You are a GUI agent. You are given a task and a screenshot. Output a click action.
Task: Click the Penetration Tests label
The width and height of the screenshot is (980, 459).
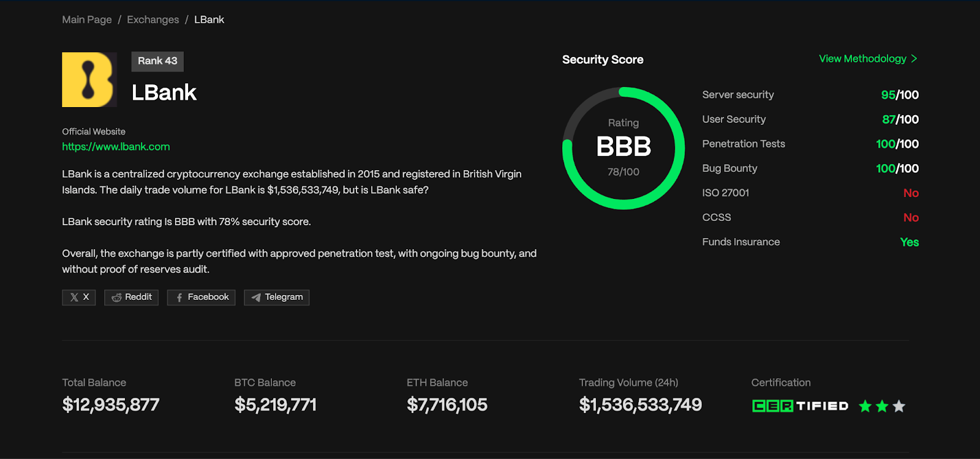744,144
